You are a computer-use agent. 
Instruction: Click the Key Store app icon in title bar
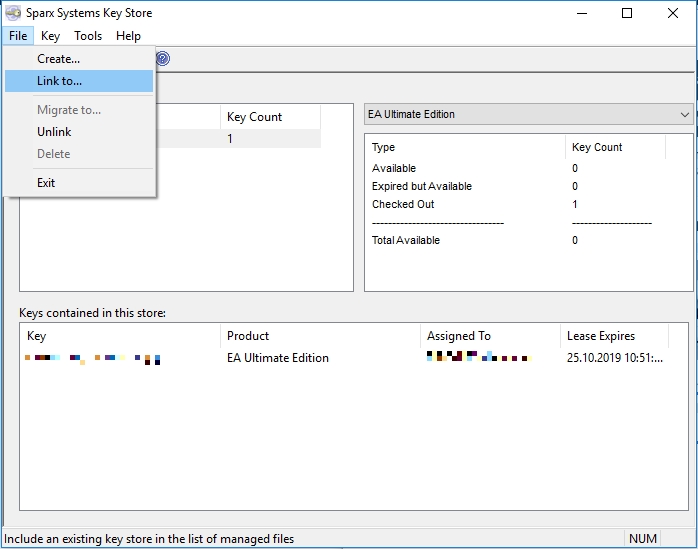click(x=13, y=13)
